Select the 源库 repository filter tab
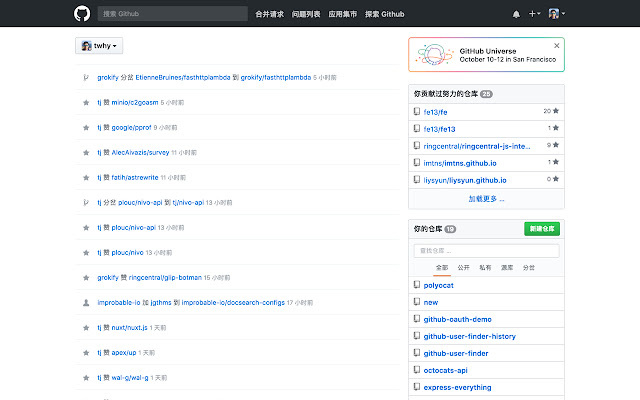 507,268
